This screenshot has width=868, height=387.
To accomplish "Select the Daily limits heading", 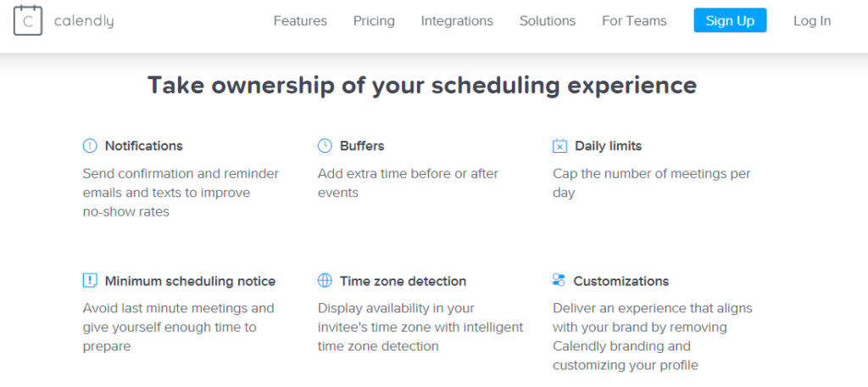I will coord(609,146).
